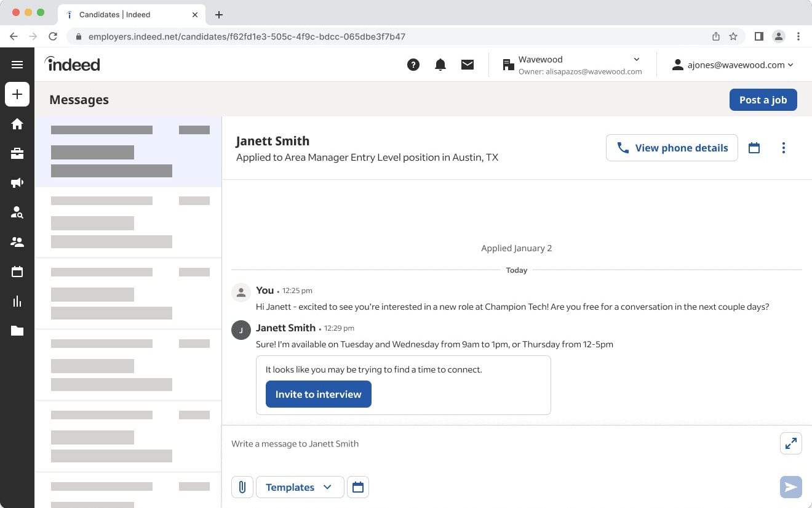Click the browser address bar URL
The image size is (812, 508).
click(x=247, y=36)
